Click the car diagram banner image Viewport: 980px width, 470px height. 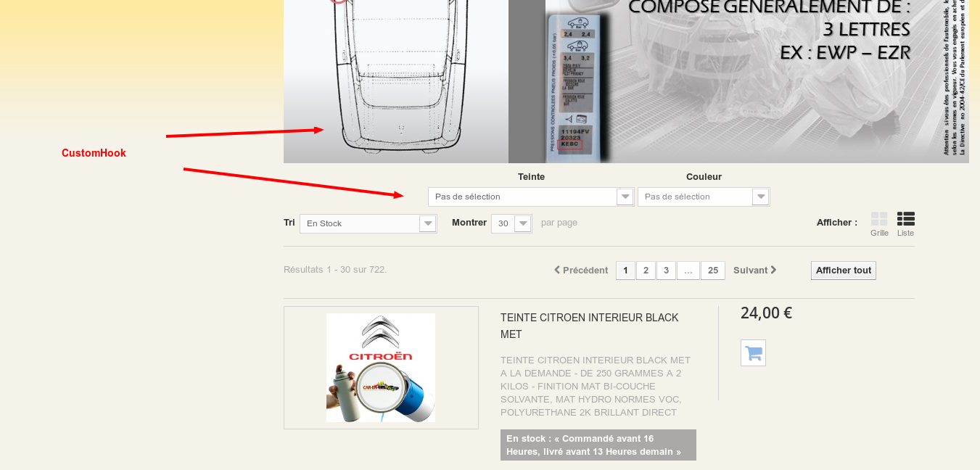click(x=396, y=81)
